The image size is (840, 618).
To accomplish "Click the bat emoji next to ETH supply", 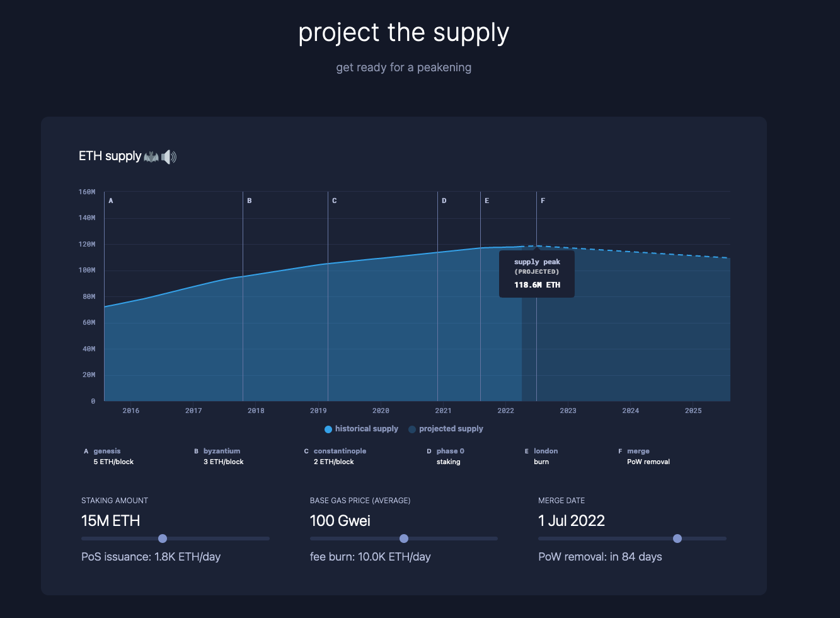I will [151, 156].
